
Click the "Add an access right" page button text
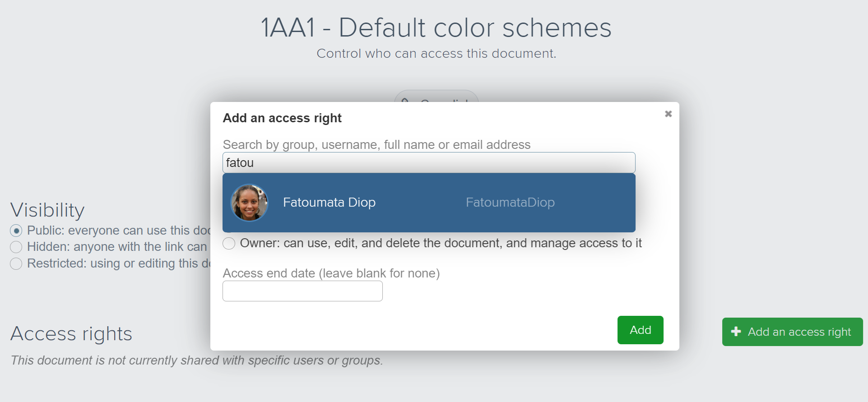[799, 332]
